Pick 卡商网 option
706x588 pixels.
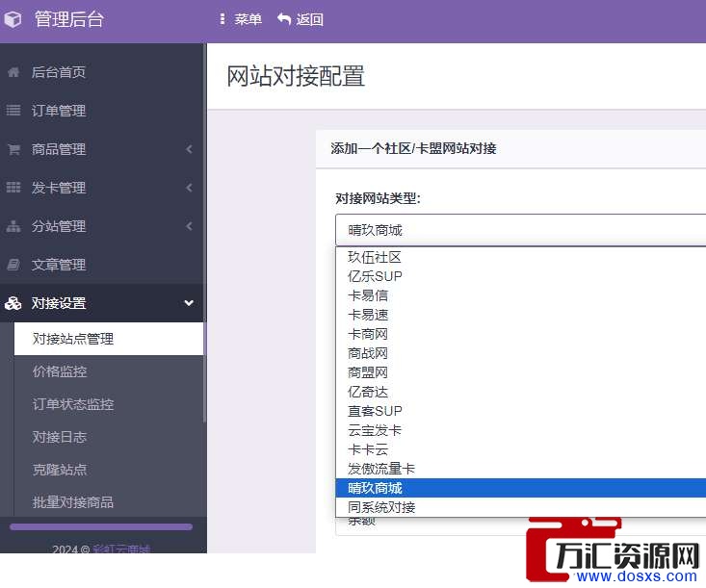tap(520, 334)
